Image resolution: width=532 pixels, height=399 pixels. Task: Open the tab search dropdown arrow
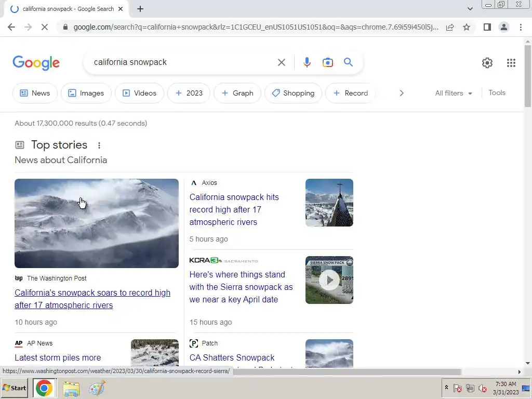[470, 9]
